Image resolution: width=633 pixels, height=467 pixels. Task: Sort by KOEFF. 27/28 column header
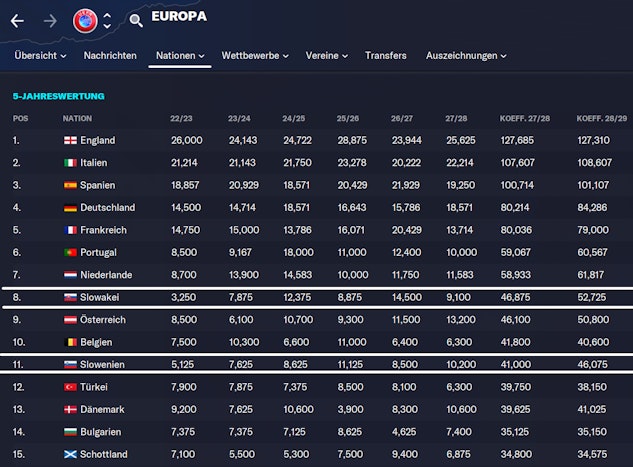[524, 118]
